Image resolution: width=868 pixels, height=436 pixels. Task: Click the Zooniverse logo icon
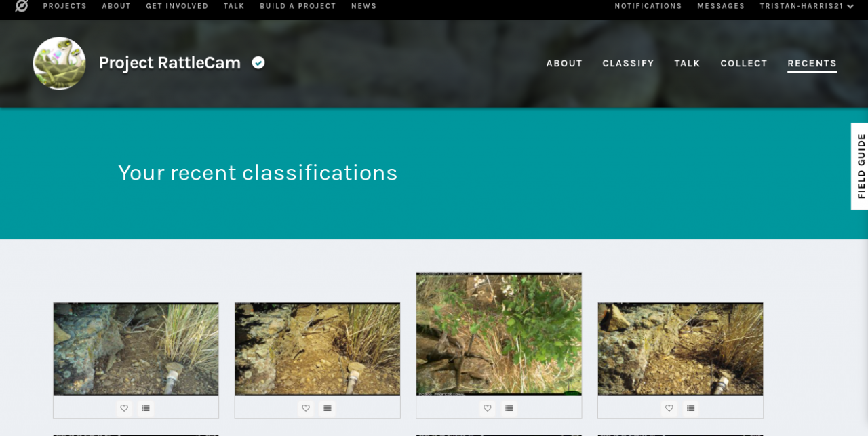click(x=22, y=5)
